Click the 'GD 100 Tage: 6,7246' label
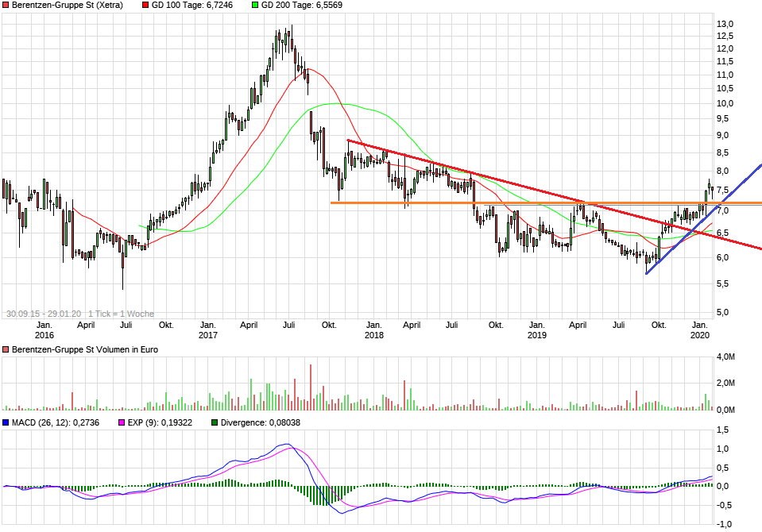 click(x=192, y=6)
